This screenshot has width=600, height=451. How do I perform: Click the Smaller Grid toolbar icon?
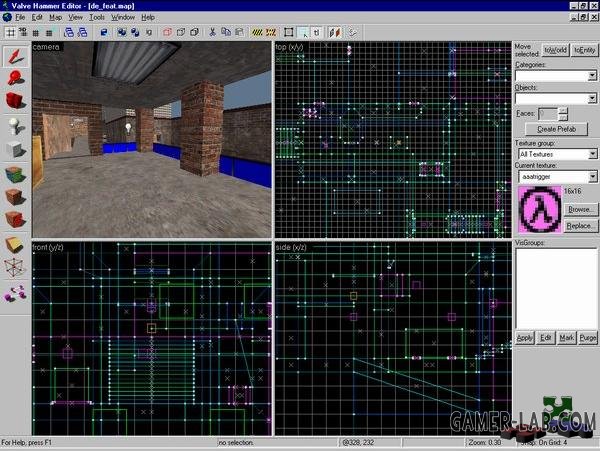(36, 33)
